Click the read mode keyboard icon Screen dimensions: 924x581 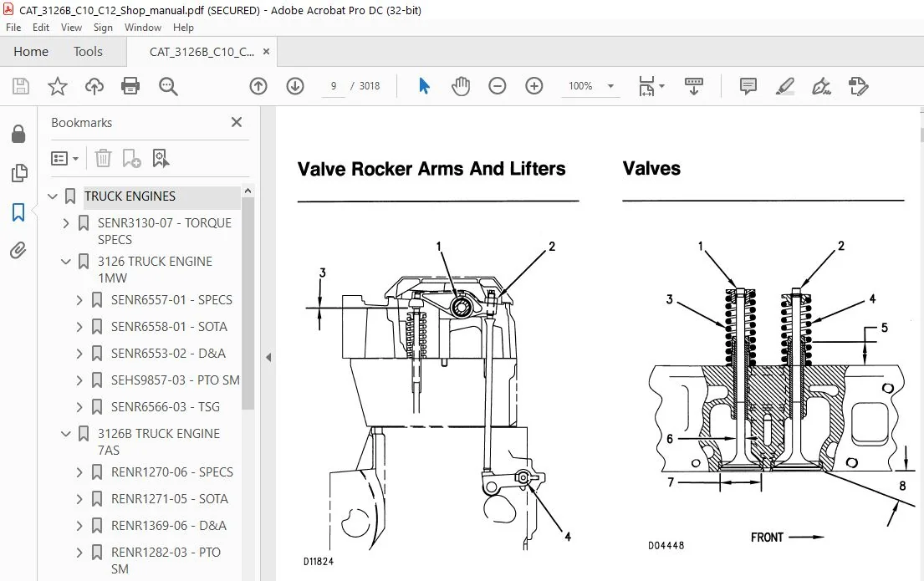693,87
